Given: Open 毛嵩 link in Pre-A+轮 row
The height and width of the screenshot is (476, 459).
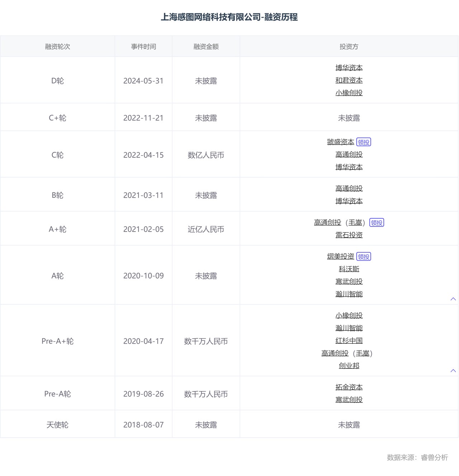Looking at the screenshot, I should click(x=363, y=353).
